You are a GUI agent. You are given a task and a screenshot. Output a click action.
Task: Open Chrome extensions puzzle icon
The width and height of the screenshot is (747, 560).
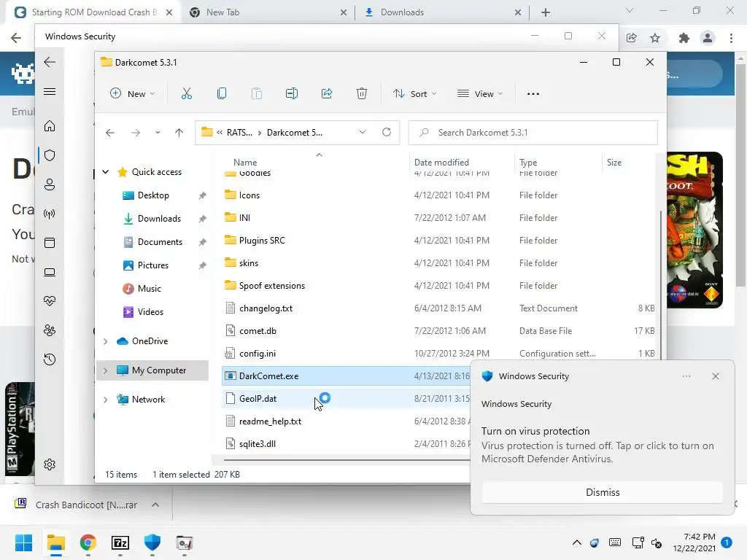click(x=684, y=38)
